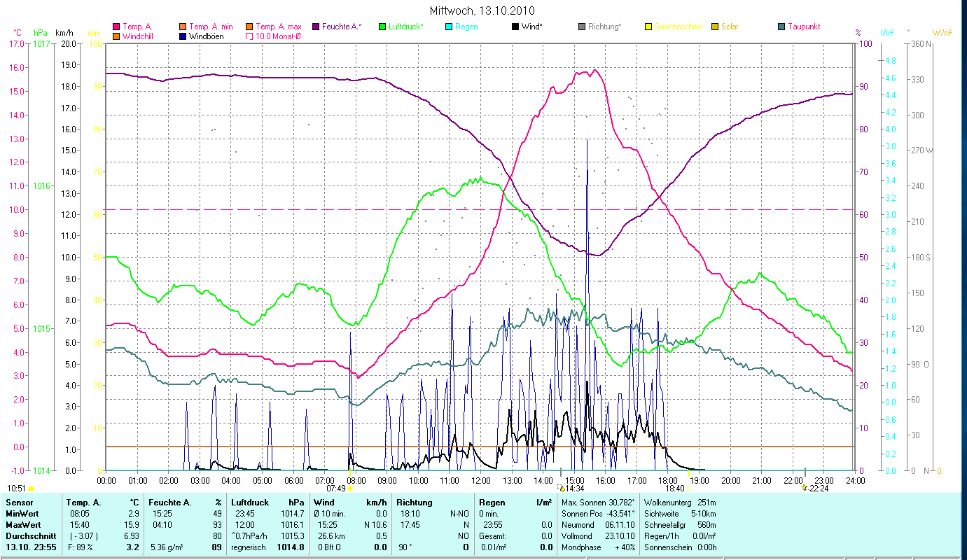Click the '( - 3.07 )' temperature value
967x560 pixels.
[83, 536]
